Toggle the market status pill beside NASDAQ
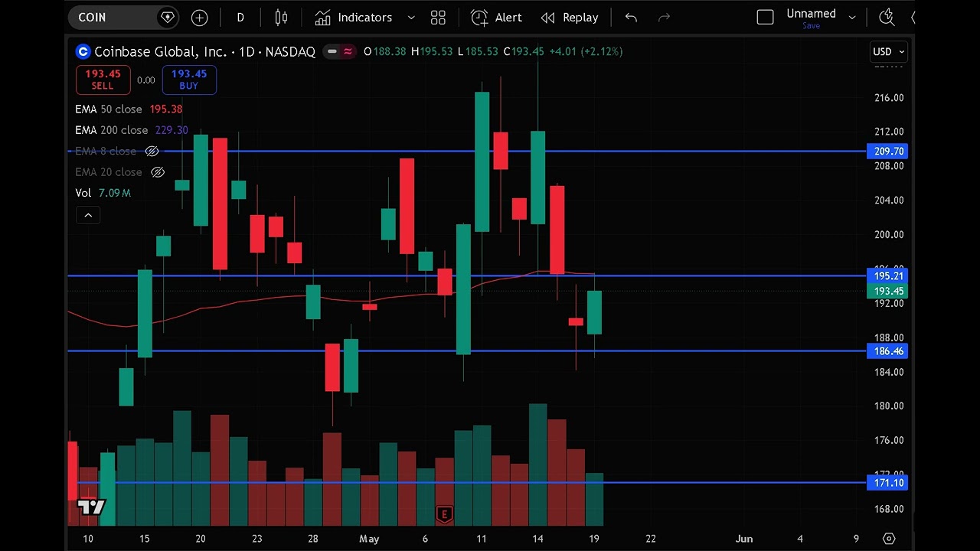The image size is (980, 551). pos(339,51)
